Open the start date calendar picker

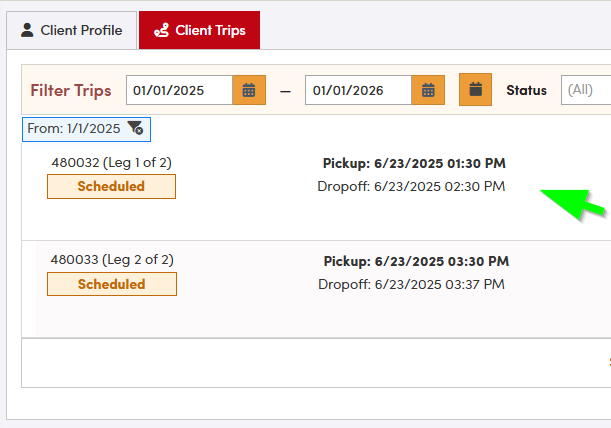coord(249,90)
